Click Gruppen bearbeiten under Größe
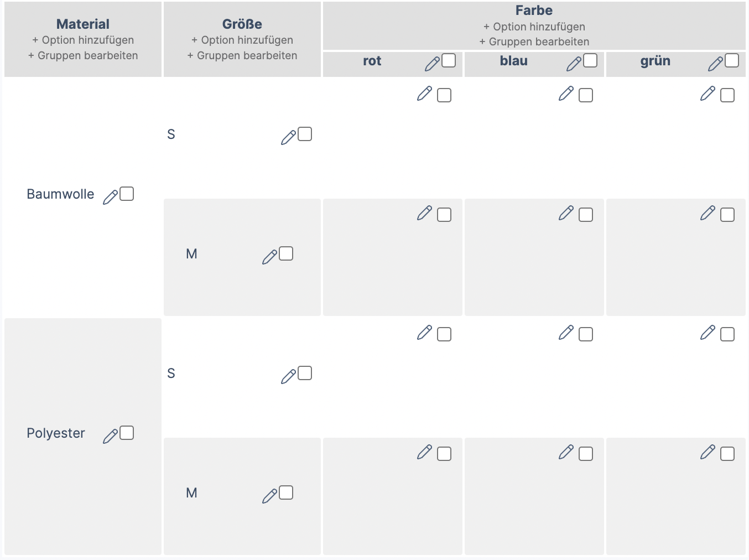749x560 pixels. pyautogui.click(x=242, y=55)
